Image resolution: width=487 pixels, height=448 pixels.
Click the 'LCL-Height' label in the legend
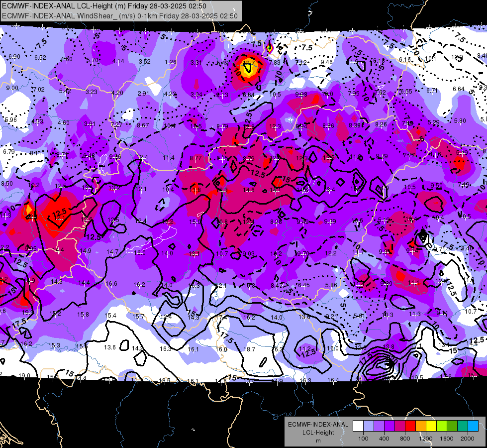pyautogui.click(x=318, y=433)
